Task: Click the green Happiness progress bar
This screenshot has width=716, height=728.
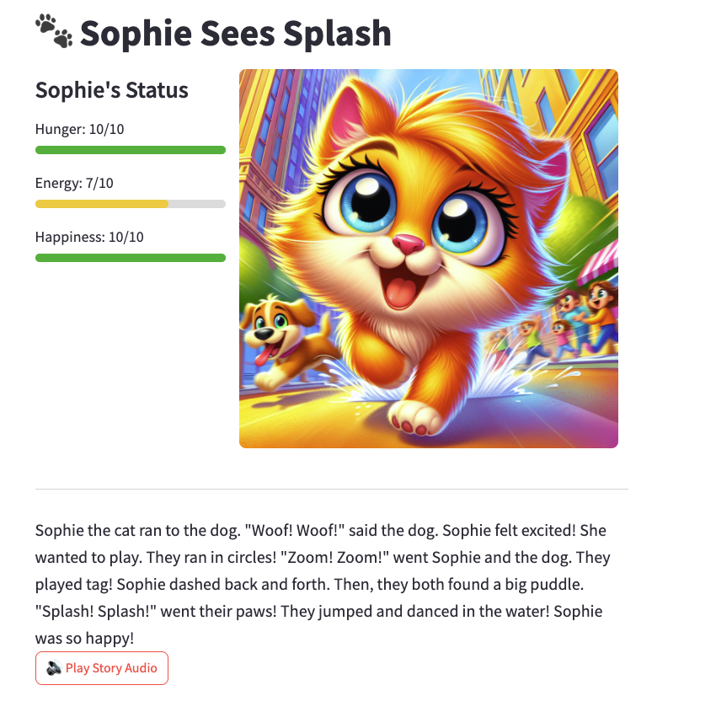Action: coord(130,258)
